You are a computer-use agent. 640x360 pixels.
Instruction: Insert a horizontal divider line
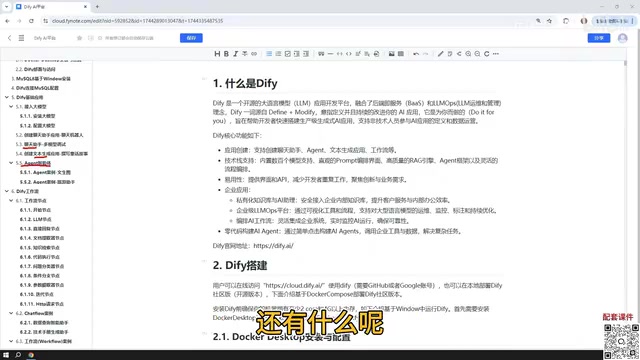(x=330, y=54)
